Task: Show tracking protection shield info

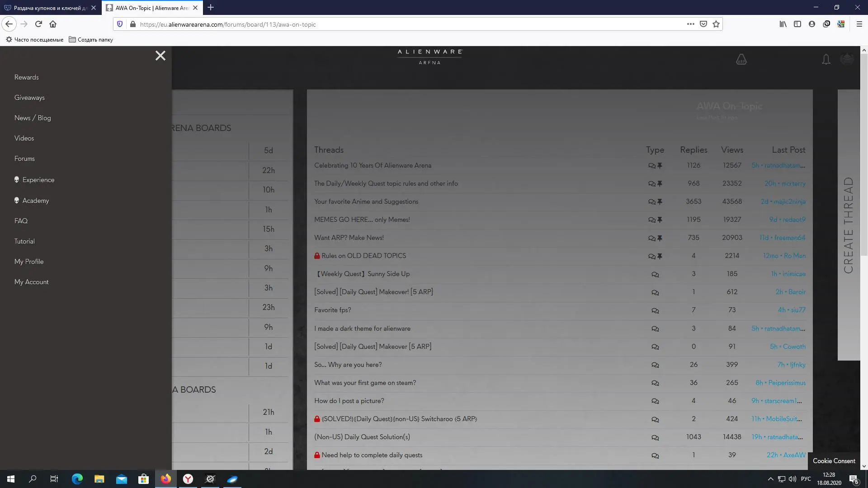Action: [120, 24]
